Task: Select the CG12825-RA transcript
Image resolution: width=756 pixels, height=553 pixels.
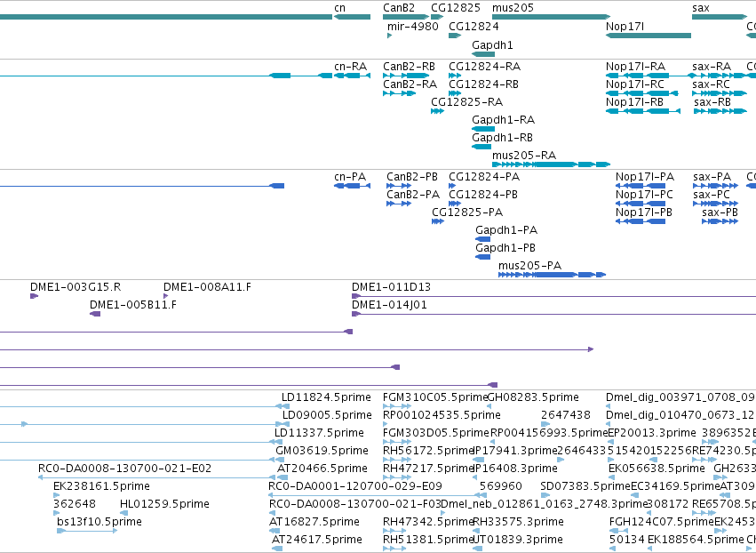Action: pos(437,111)
